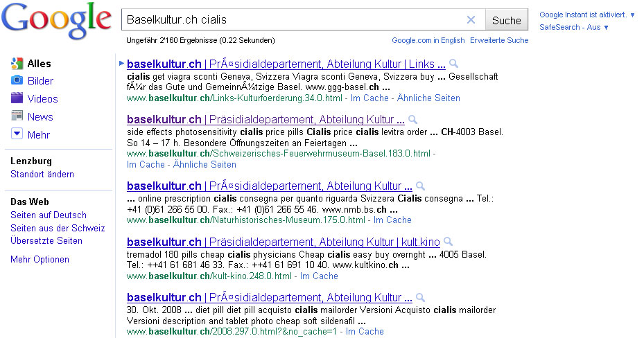Open the Naturhistorisches-Museum result title
This screenshot has width=644, height=338.
tap(270, 186)
